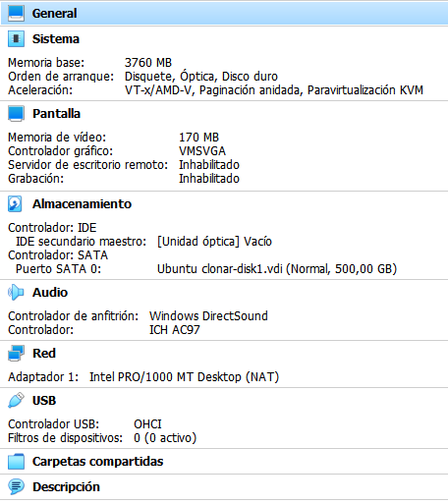Click the Sistema chip icon

(x=16, y=39)
